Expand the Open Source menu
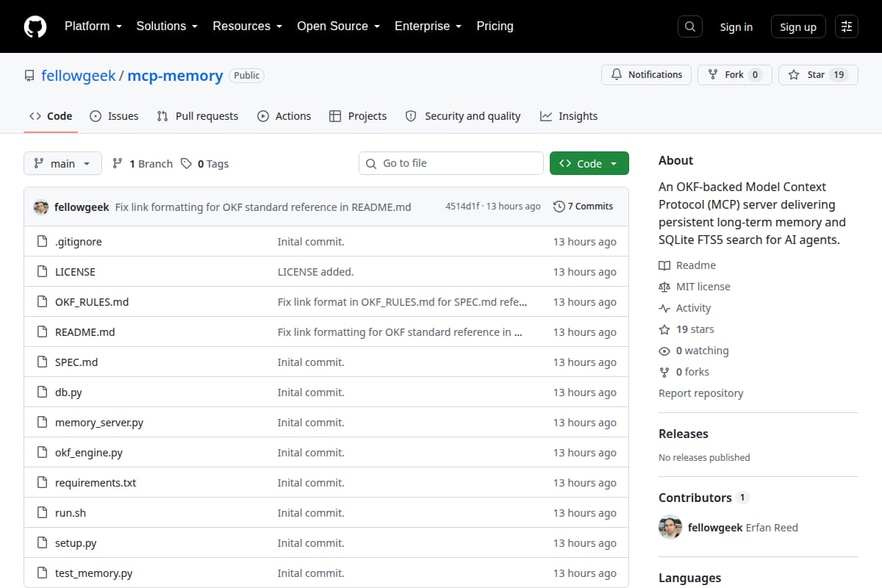This screenshot has height=588, width=882. [x=338, y=26]
